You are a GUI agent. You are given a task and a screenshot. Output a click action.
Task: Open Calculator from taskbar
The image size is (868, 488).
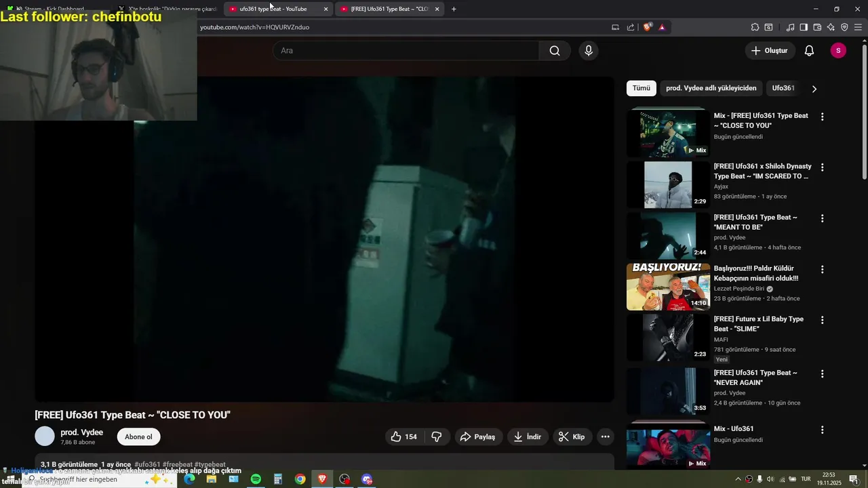pos(278,479)
